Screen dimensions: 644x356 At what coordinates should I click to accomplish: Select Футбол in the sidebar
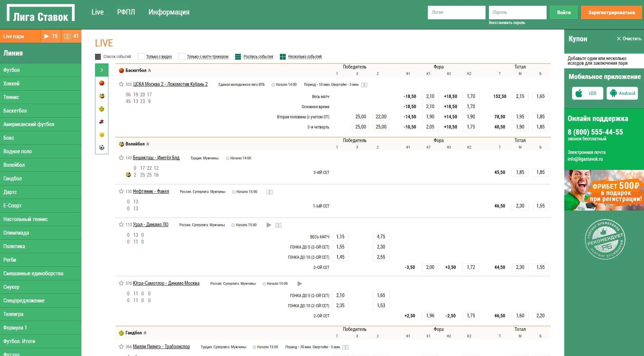41,70
